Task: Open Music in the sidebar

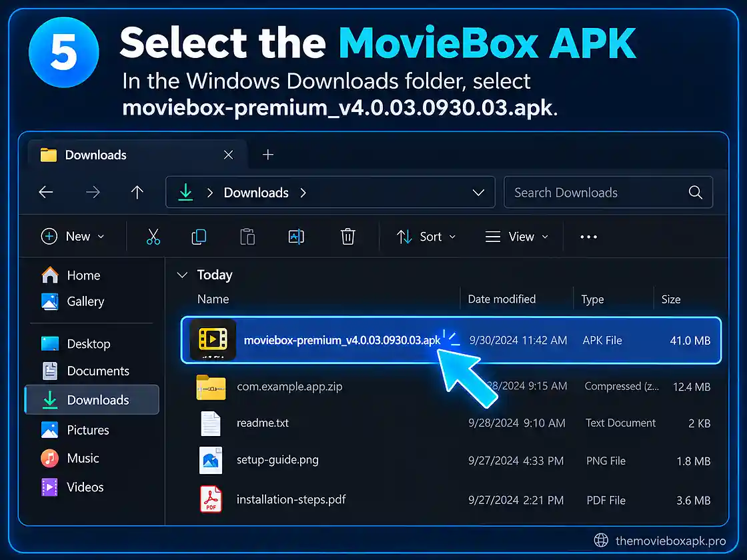Action: click(70, 458)
